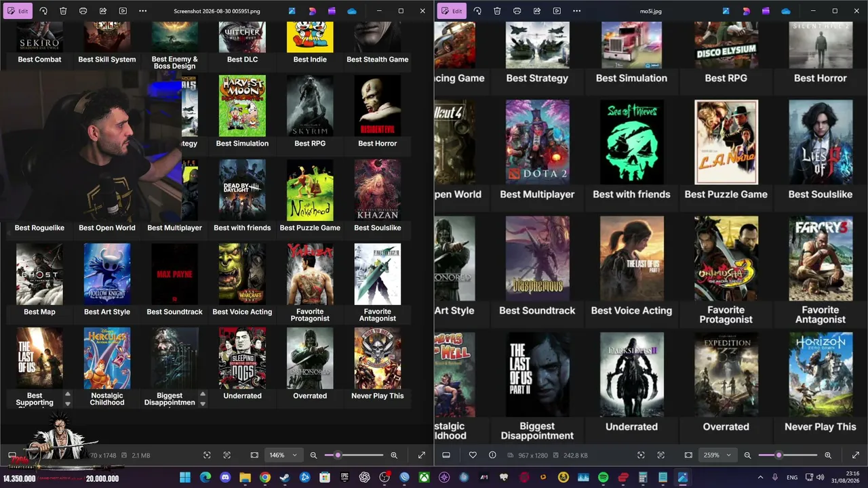
Task: Favorite the mo5i.jpg image
Action: click(473, 455)
